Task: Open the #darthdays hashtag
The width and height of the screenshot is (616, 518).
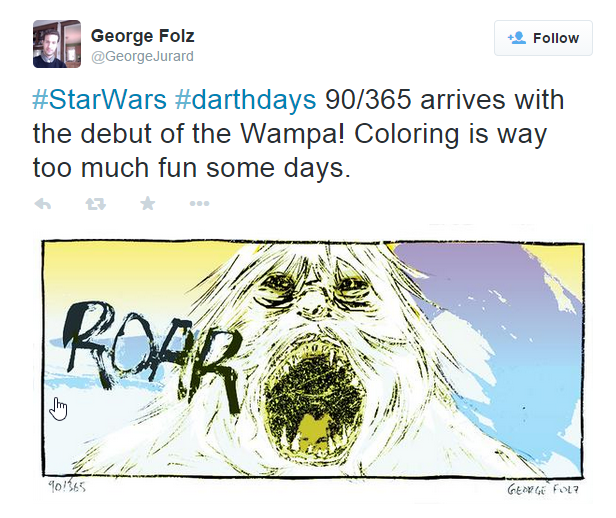Action: click(246, 100)
